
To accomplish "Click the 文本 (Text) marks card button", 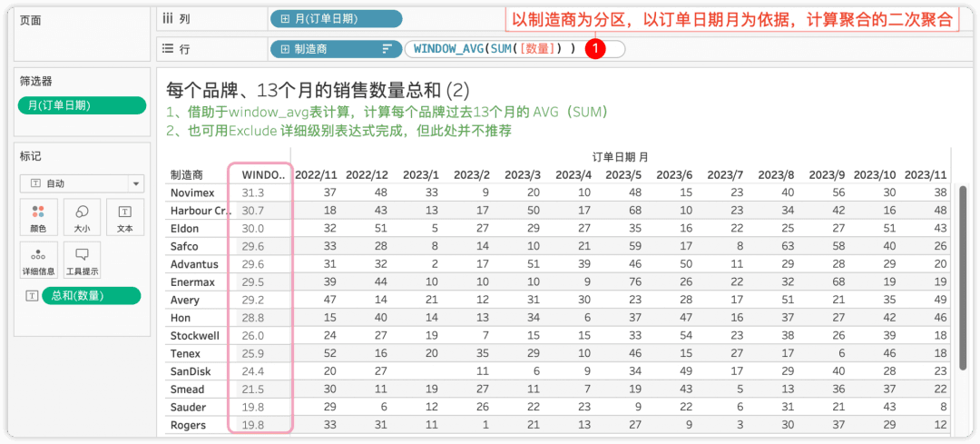I will pos(125,216).
